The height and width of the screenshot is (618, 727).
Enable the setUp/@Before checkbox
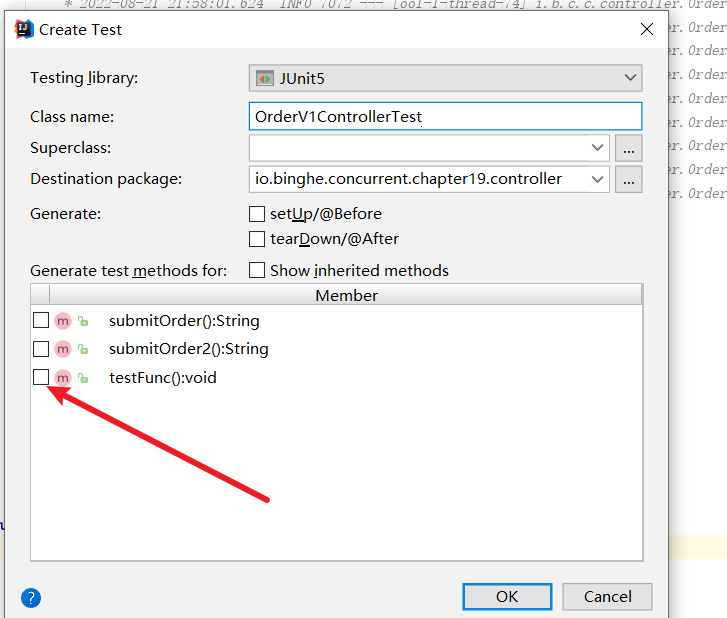[257, 214]
